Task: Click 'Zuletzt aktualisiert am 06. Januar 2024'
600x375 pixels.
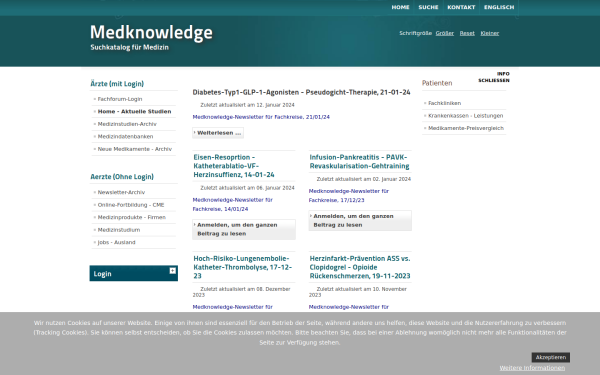Action: click(247, 188)
